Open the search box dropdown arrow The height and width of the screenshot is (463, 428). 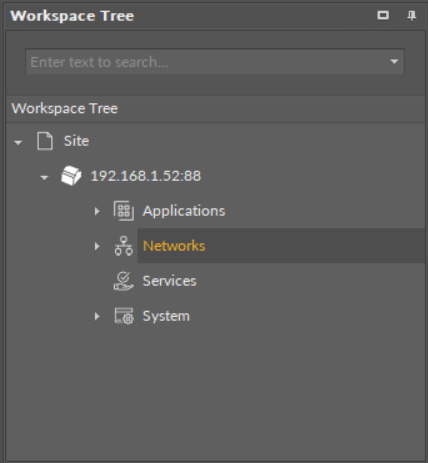coord(394,62)
